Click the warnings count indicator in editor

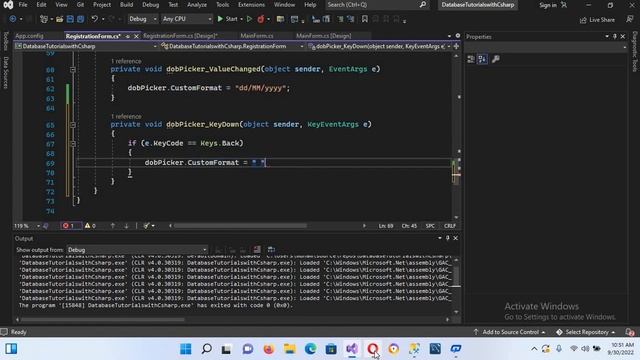[x=90, y=226]
